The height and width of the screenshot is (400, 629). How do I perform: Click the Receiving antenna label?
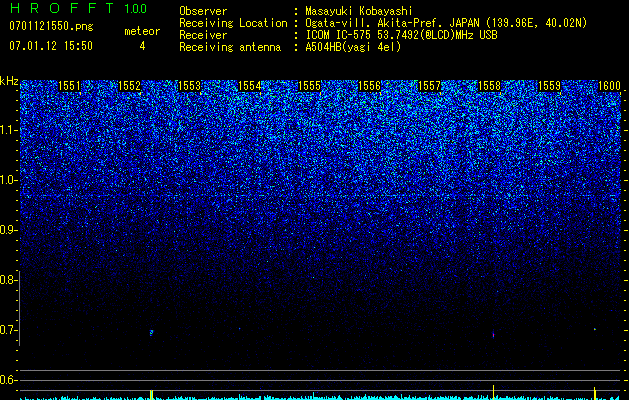point(230,47)
